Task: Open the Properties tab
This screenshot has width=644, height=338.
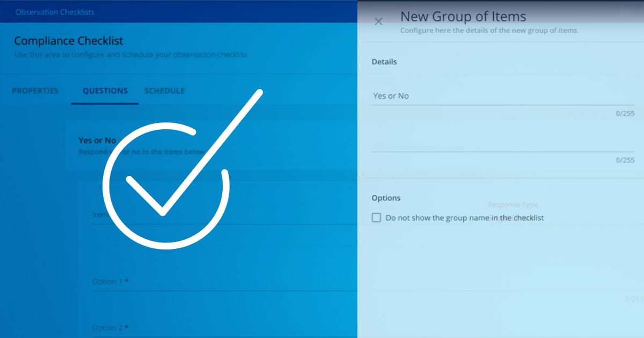Action: [x=35, y=91]
